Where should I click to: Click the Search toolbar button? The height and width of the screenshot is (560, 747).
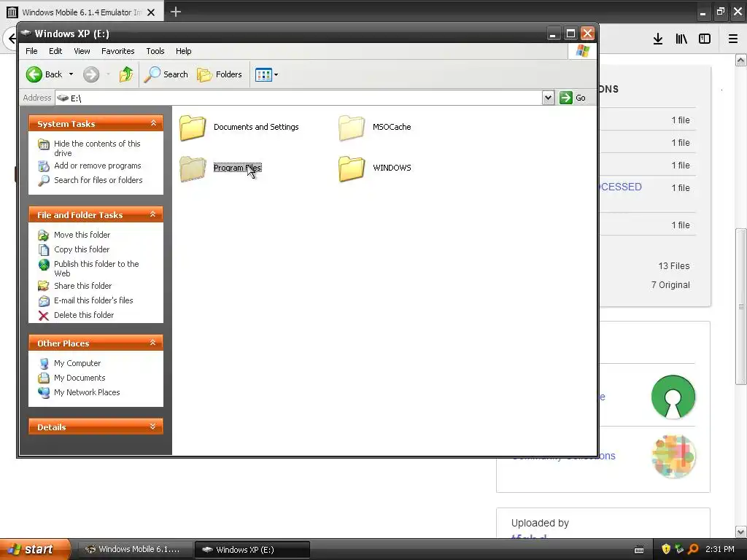pyautogui.click(x=166, y=74)
